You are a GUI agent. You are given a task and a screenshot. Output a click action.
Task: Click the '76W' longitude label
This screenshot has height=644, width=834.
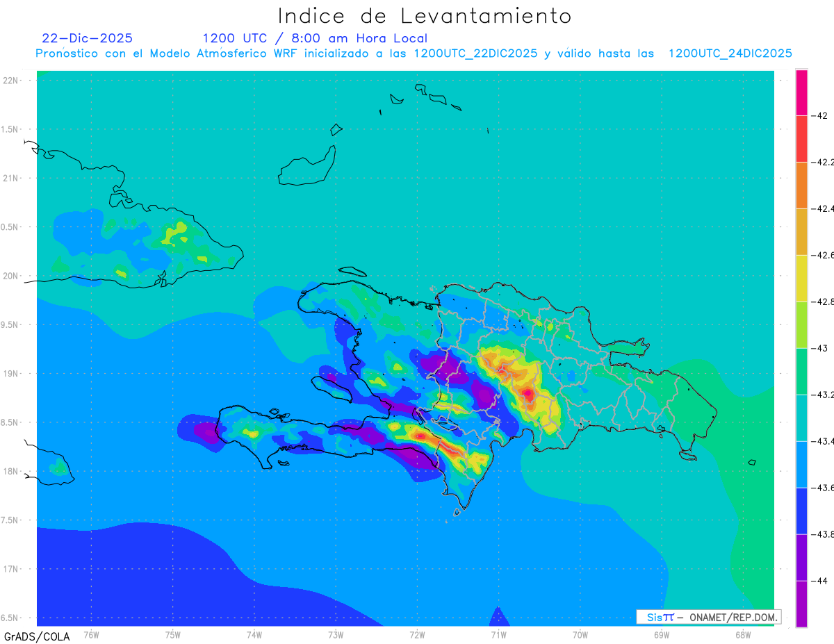click(x=91, y=634)
